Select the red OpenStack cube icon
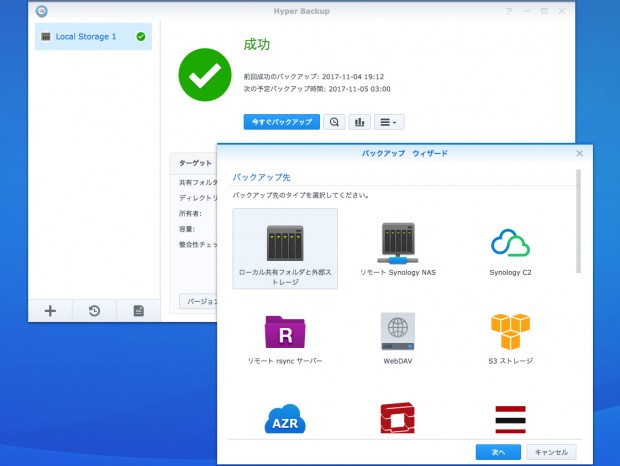This screenshot has width=620, height=466. point(397,418)
